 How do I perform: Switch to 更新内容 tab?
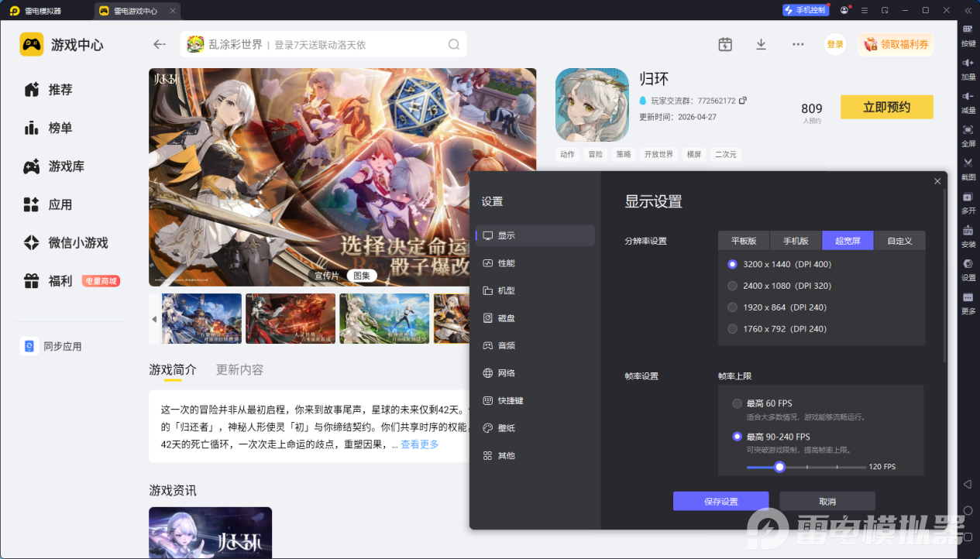click(x=239, y=369)
